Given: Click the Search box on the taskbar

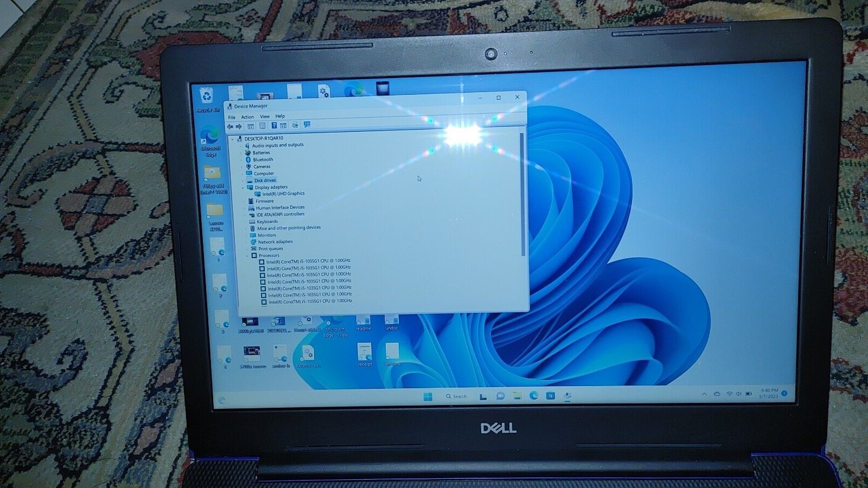Looking at the screenshot, I should click(457, 396).
